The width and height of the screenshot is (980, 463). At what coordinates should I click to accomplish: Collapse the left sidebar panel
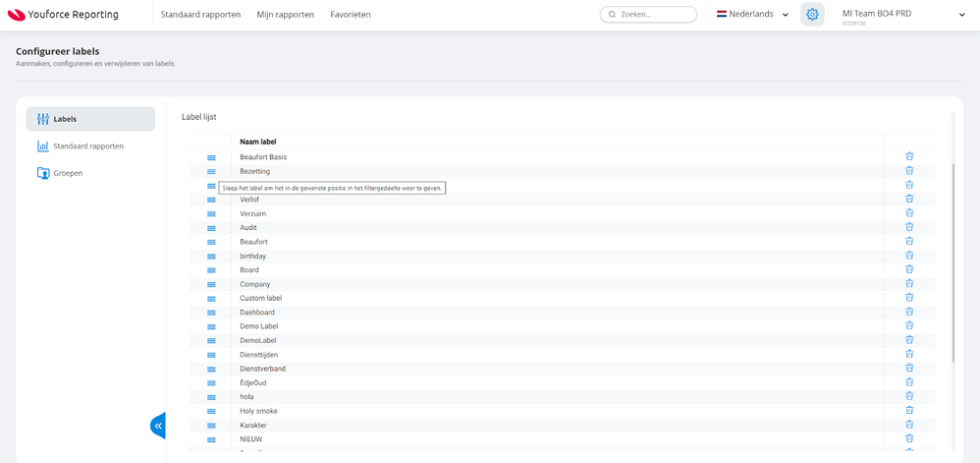(x=157, y=426)
